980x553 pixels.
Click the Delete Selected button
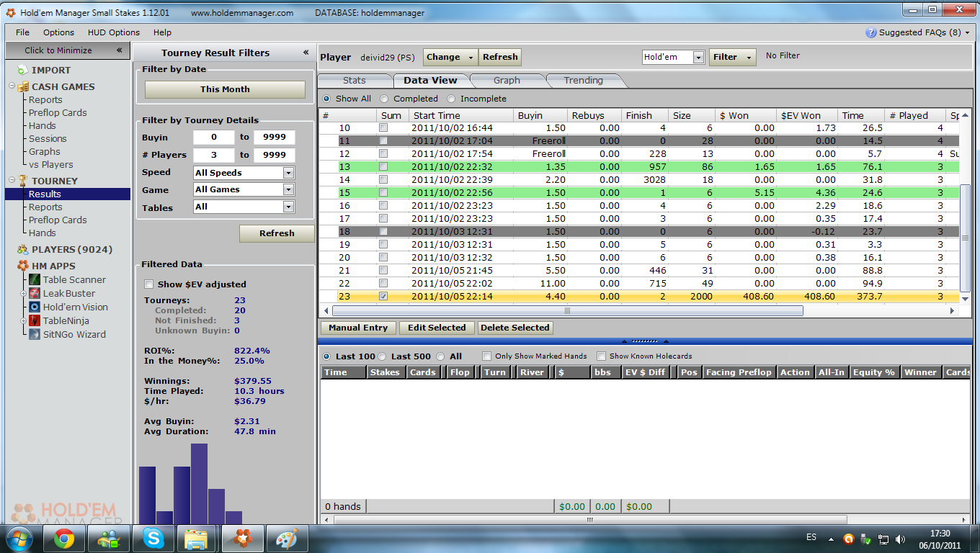pos(515,328)
